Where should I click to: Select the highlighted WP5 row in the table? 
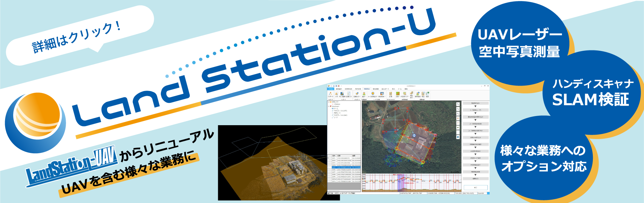pyautogui.click(x=344, y=167)
